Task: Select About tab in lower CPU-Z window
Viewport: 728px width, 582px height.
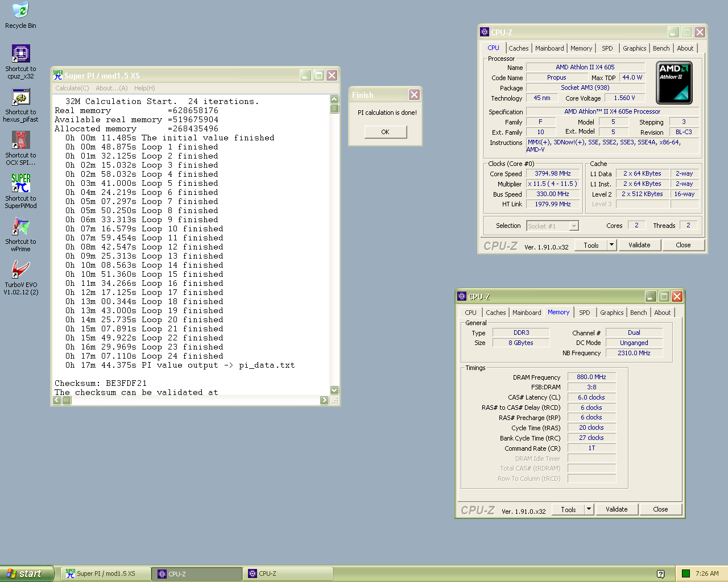Action: (x=662, y=313)
